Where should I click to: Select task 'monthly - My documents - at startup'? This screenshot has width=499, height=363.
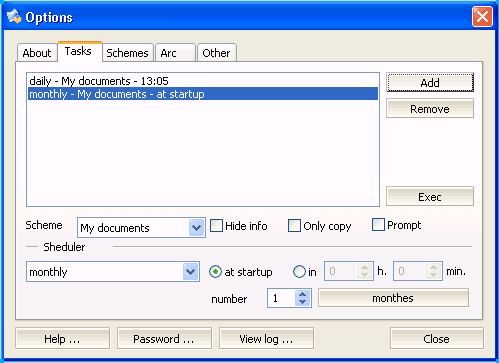click(203, 94)
